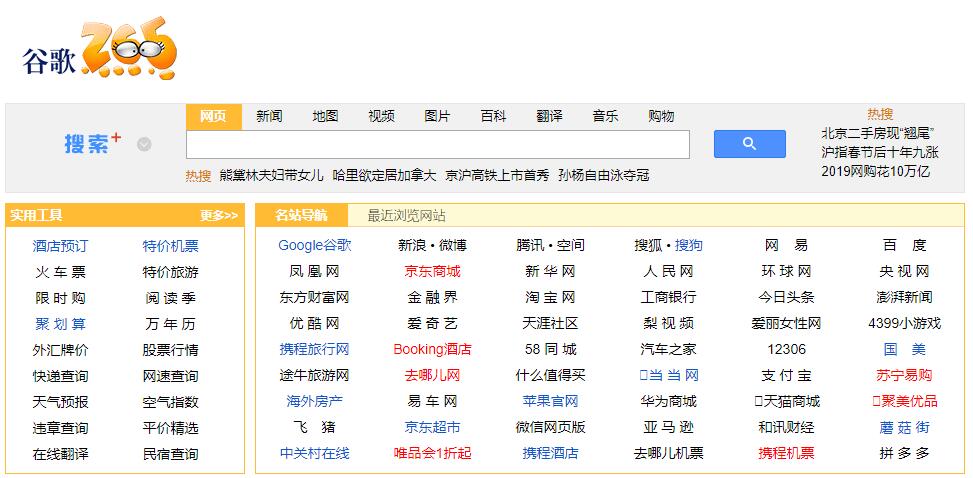
Task: Select the 名站导航 tab
Action: (302, 215)
